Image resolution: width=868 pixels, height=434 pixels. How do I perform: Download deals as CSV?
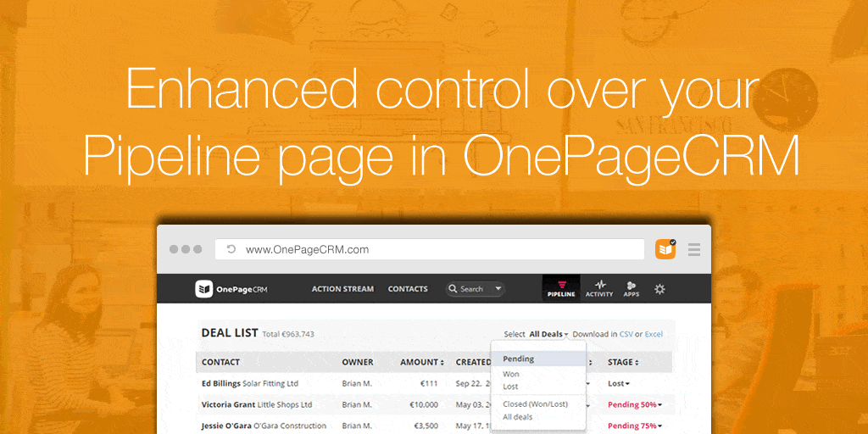coord(626,334)
